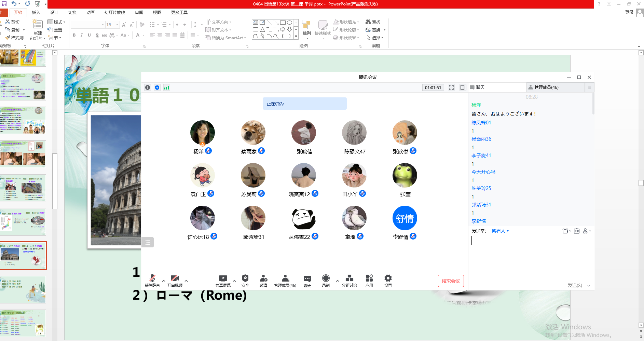The image size is (644, 341).
Task: Open the Transitions ribbon tab
Action: point(72,12)
